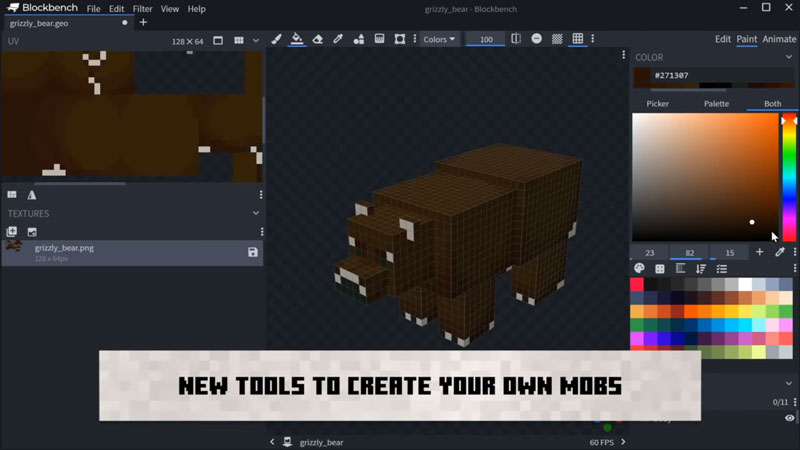Image resolution: width=800 pixels, height=450 pixels.
Task: Select the grizzly_bear.png texture row
Action: pos(132,253)
